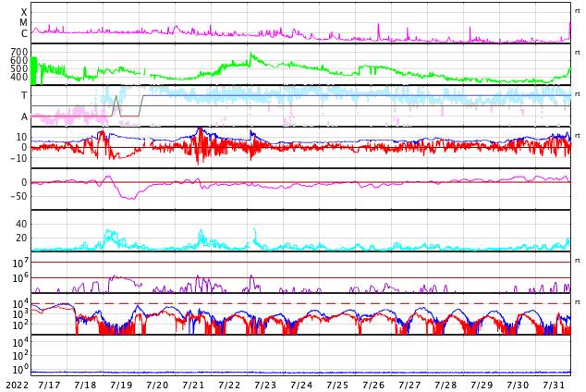This screenshot has width=586, height=392.
Task: Click the 7/30 date label
Action: (x=518, y=385)
